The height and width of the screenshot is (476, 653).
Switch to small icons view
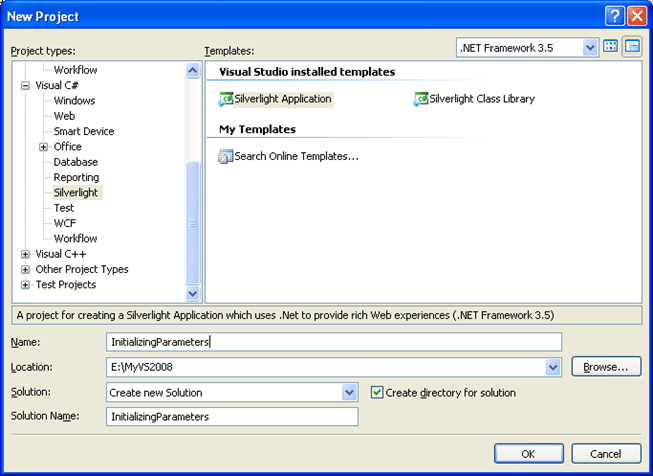[x=632, y=47]
